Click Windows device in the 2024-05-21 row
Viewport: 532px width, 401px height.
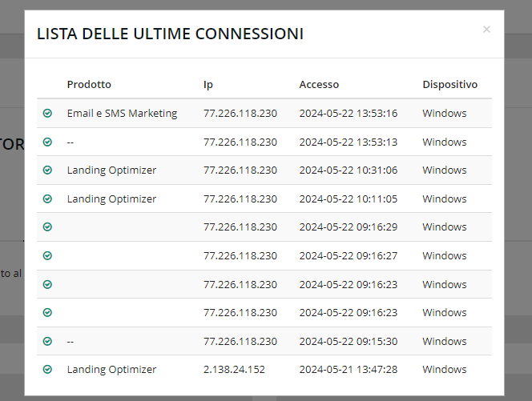point(444,370)
